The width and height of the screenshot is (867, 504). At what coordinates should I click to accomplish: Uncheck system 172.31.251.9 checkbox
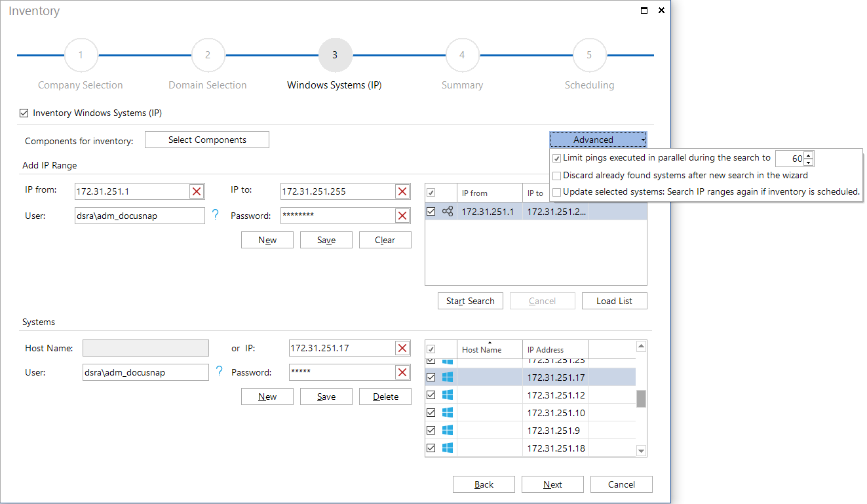pyautogui.click(x=431, y=431)
